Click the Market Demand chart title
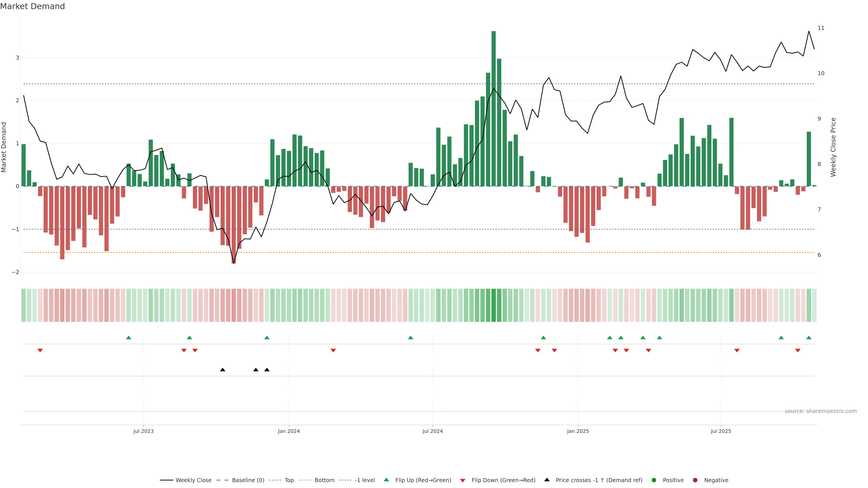Image resolution: width=868 pixels, height=488 pixels. (32, 6)
